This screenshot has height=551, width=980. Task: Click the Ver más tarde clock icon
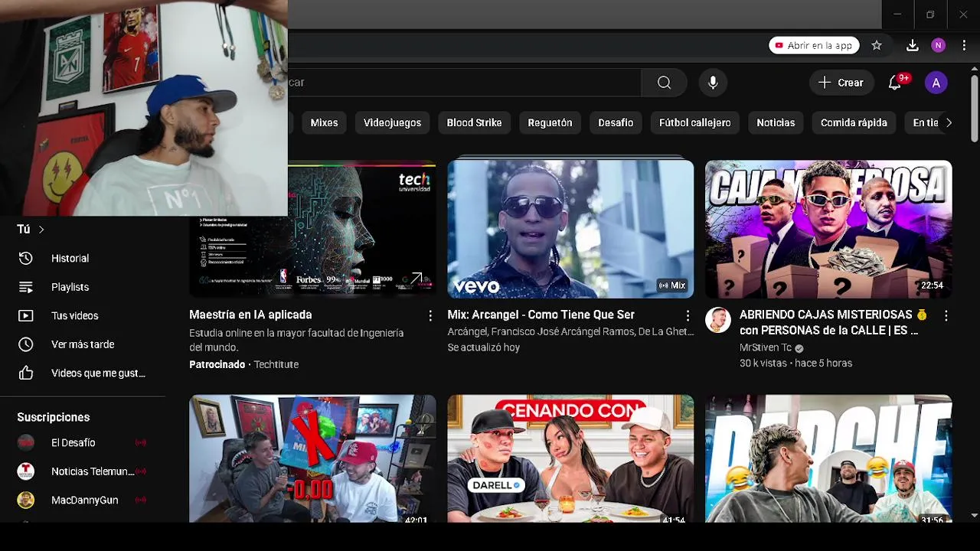26,344
